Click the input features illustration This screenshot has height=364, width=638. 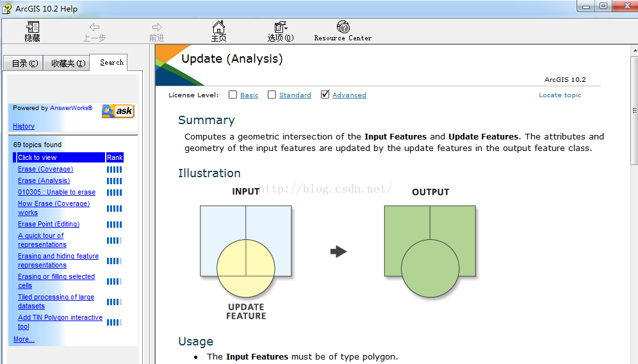tap(246, 251)
